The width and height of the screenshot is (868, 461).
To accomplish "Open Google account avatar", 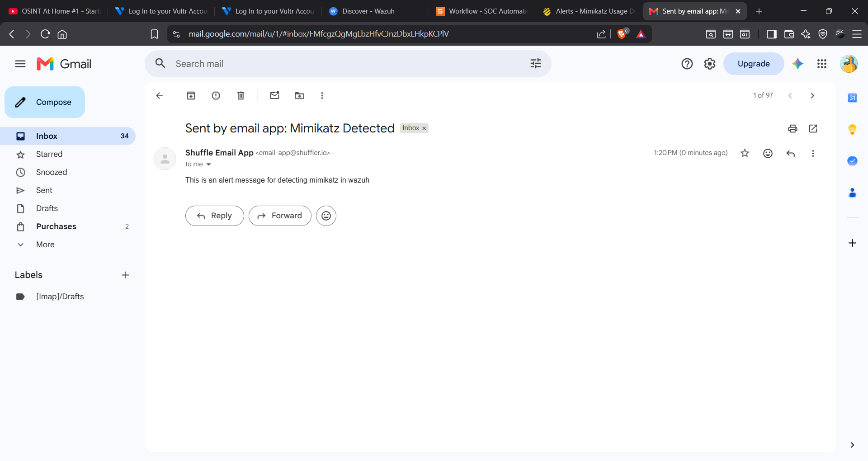I will 849,64.
